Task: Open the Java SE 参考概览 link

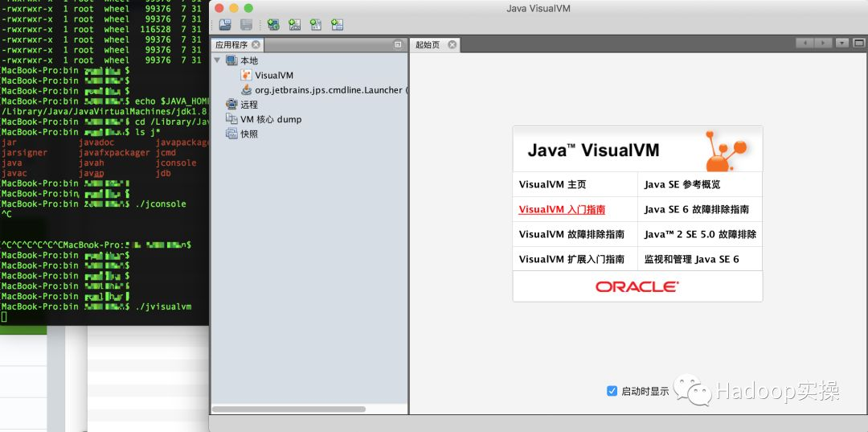Action: 682,184
